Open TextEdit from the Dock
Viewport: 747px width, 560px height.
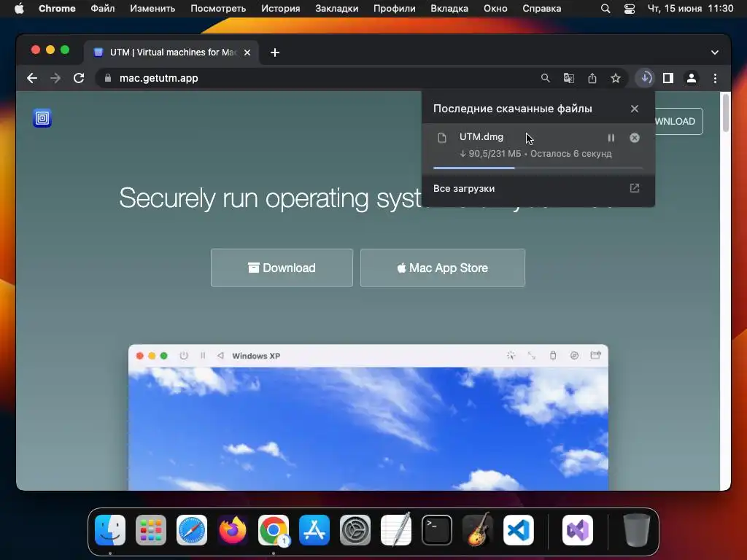(396, 530)
